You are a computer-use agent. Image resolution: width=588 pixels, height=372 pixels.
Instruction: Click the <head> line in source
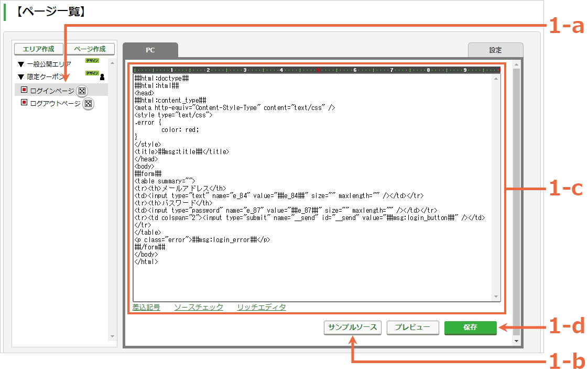(144, 93)
